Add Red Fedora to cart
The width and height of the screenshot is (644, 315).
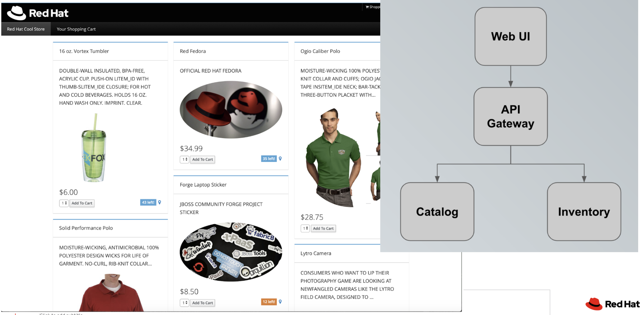(202, 159)
